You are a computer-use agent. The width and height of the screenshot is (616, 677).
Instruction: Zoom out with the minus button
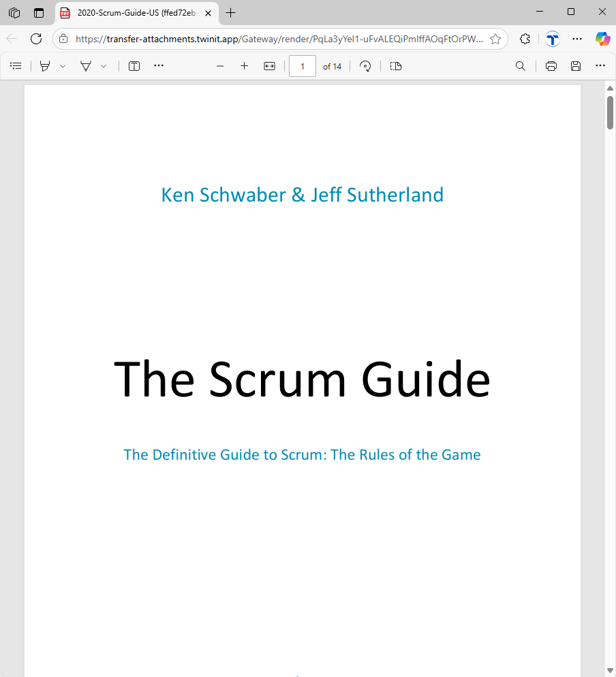220,66
